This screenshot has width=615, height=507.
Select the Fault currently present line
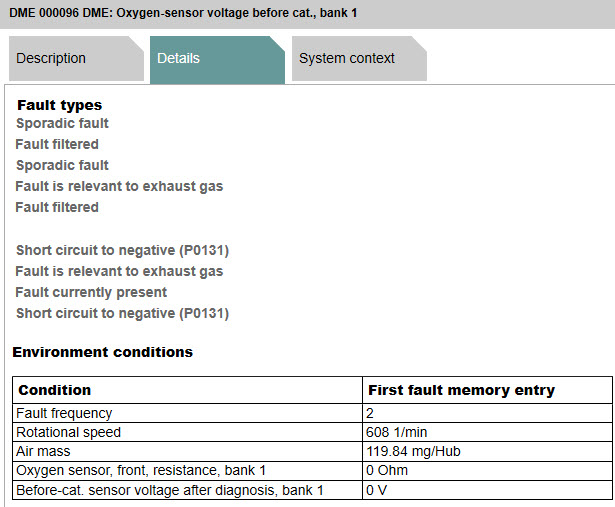[x=91, y=292]
